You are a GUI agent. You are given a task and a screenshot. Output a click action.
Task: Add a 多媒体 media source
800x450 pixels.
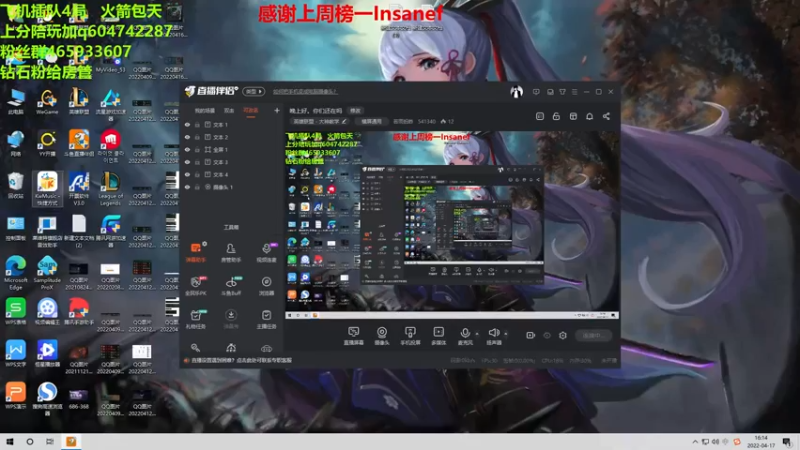click(438, 336)
